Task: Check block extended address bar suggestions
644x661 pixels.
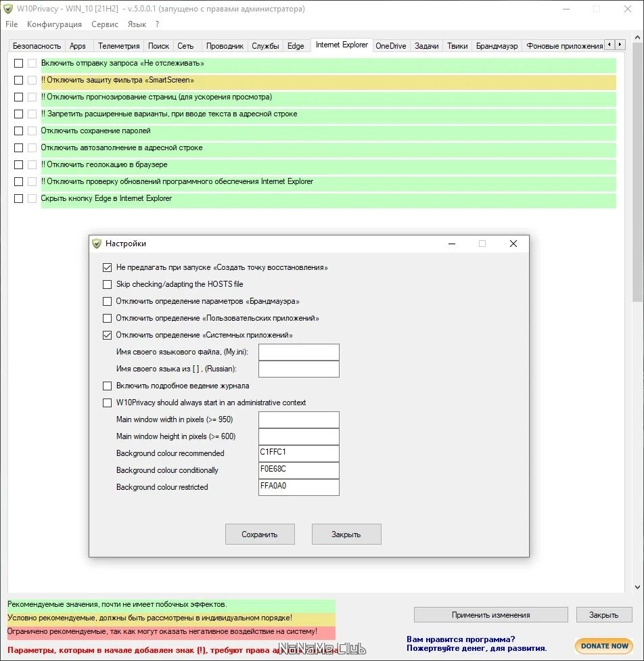Action: tap(18, 114)
